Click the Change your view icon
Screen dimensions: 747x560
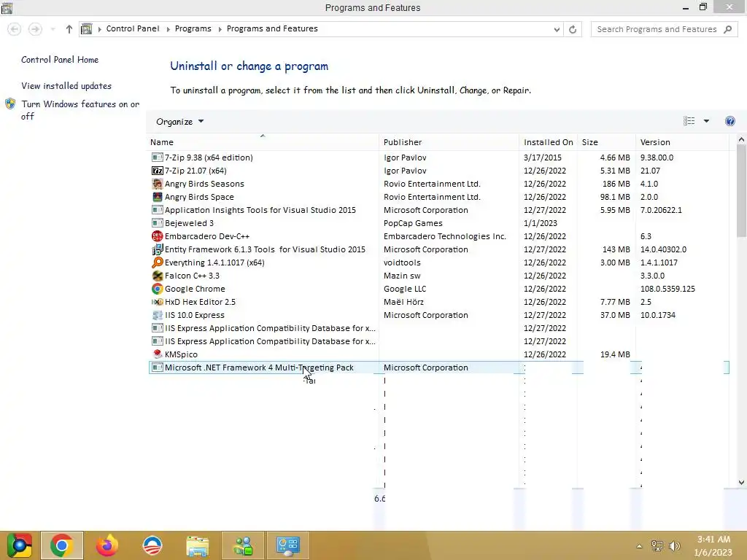tap(689, 121)
